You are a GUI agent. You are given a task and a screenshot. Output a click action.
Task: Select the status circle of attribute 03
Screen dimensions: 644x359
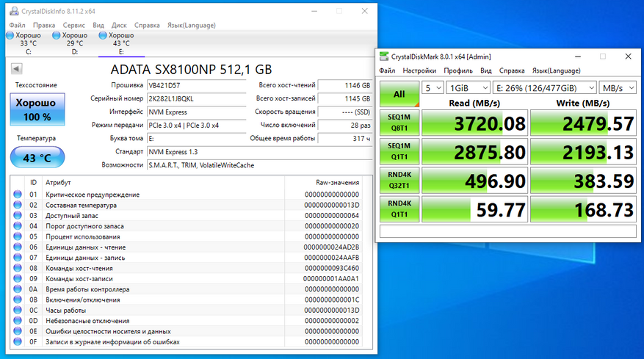tap(17, 215)
